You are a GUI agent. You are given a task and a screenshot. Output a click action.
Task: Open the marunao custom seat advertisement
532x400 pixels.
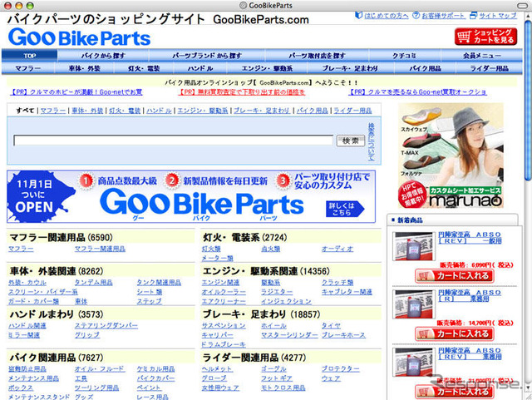(x=451, y=156)
